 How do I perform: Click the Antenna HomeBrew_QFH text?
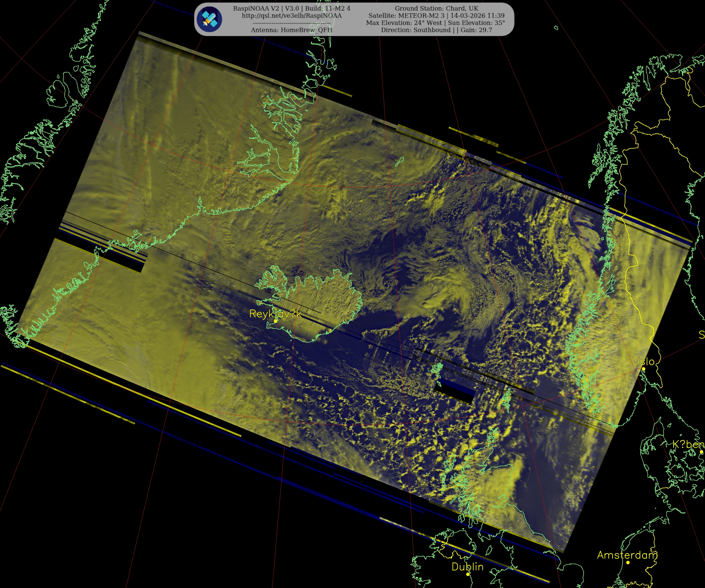point(291,30)
